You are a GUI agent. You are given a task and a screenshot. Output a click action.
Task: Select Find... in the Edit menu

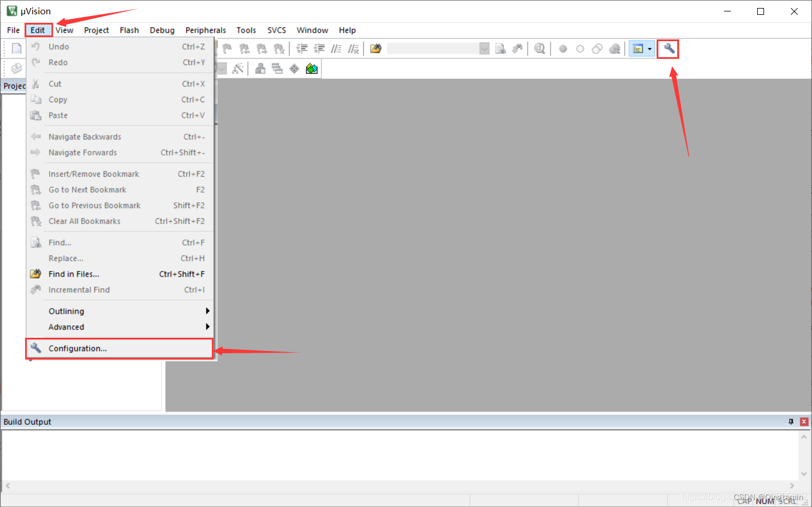(120, 243)
